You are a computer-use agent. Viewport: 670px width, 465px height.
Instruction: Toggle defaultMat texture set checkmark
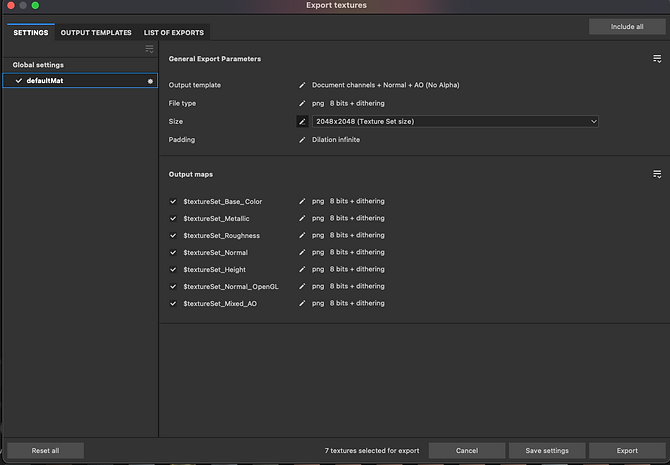19,80
